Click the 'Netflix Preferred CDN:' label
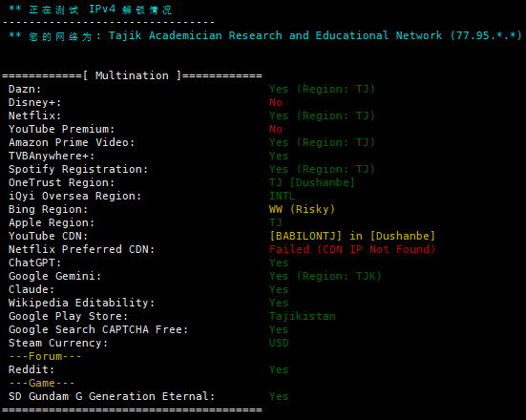Screen dimensions: 526x420 coord(81,249)
